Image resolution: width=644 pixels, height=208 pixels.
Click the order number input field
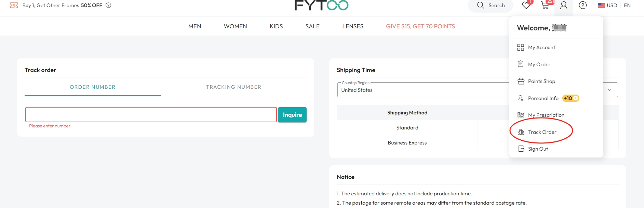151,115
